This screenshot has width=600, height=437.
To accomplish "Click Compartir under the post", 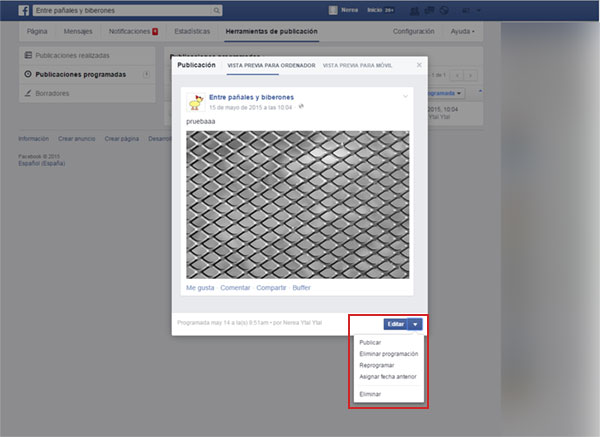I will (x=271, y=288).
